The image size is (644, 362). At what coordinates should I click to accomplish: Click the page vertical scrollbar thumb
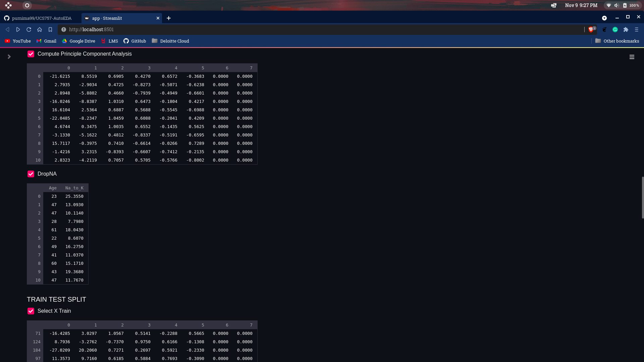pos(643,198)
